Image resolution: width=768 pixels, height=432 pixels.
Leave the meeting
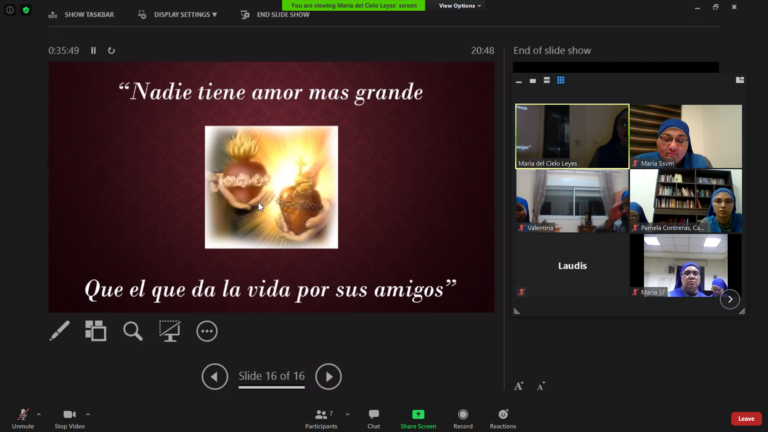(745, 418)
